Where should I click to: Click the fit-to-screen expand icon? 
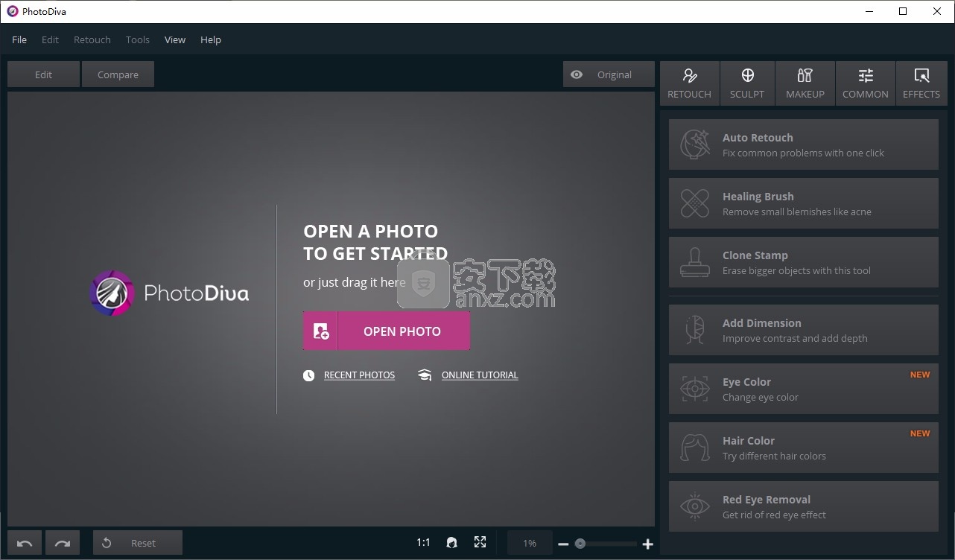(x=480, y=543)
